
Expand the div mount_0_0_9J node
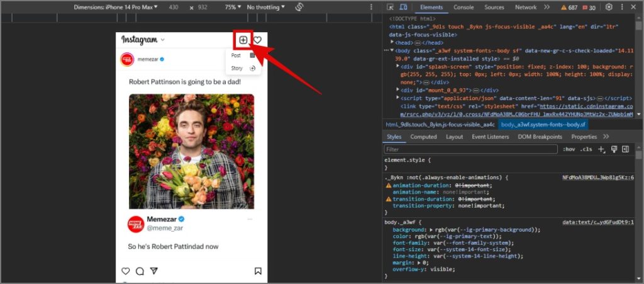(x=397, y=89)
